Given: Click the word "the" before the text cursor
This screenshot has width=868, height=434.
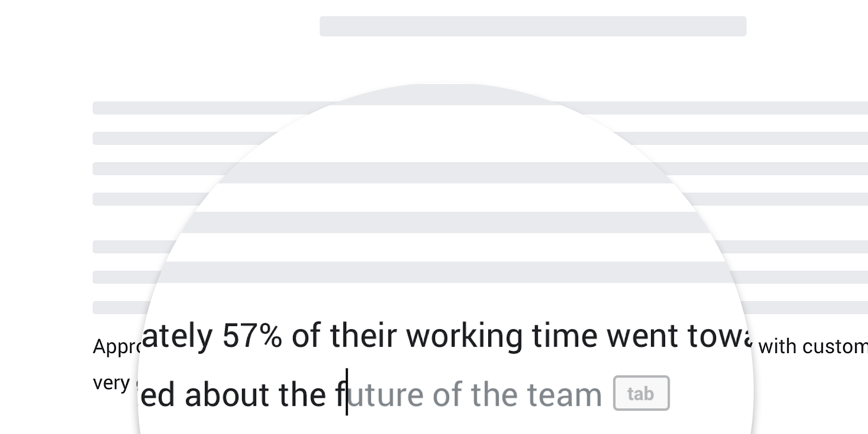Looking at the screenshot, I should 302,394.
